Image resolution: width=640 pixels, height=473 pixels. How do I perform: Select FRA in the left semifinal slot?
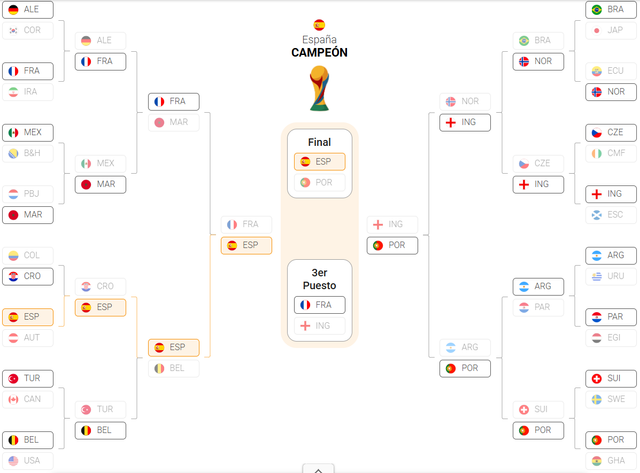pos(247,224)
